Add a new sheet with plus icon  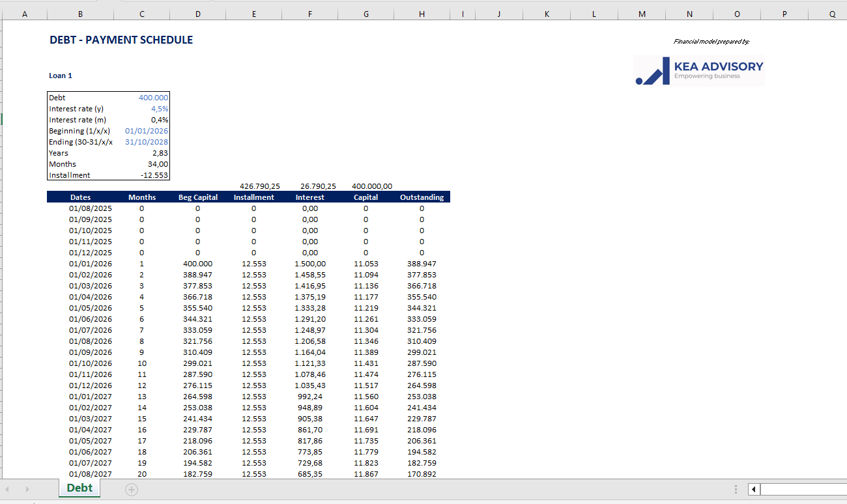point(132,489)
